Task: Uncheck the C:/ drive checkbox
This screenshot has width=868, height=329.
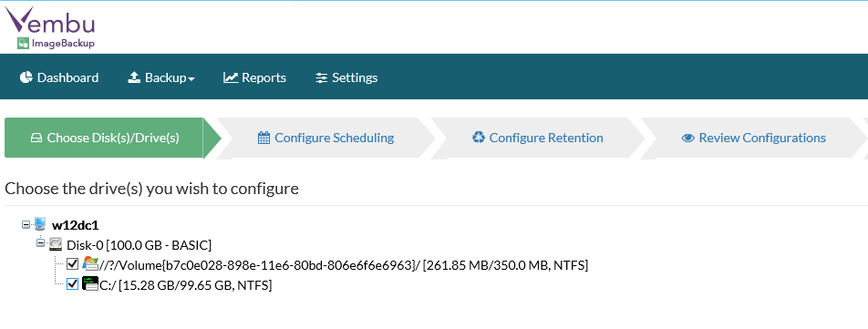Action: (72, 284)
